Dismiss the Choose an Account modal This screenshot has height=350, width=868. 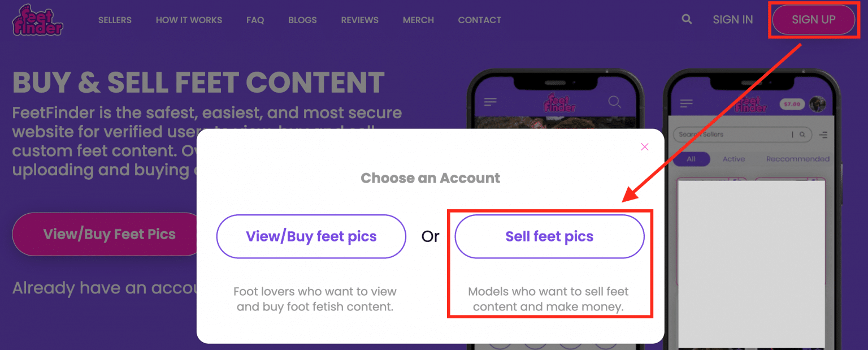point(644,146)
